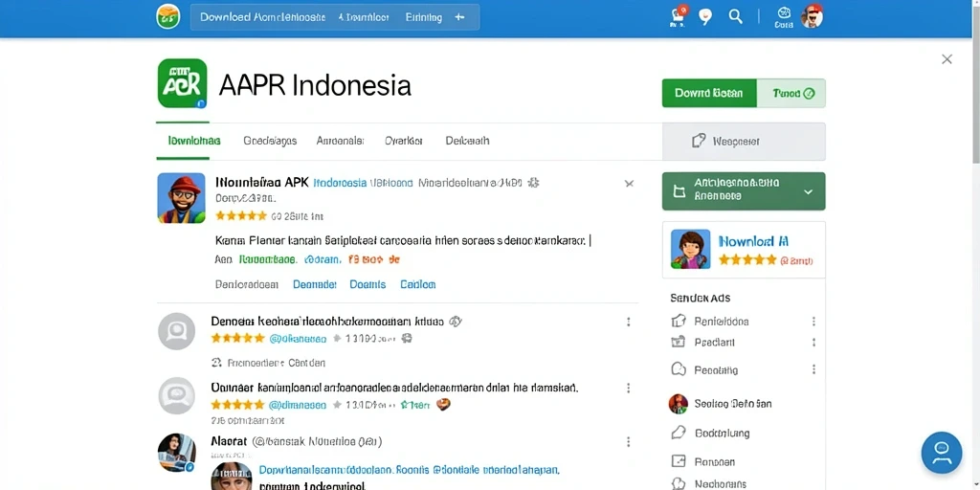Click the 'Peooitiig' sidebar icon

(x=679, y=369)
